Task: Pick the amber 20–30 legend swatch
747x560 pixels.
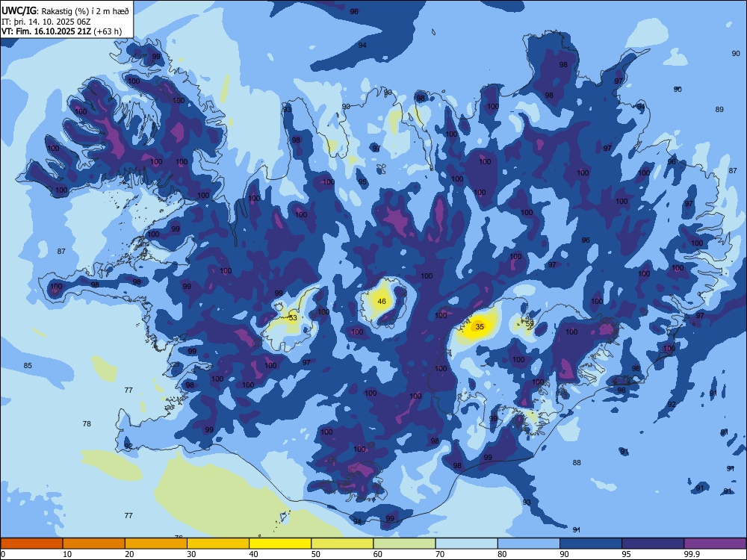Action: tap(156, 544)
